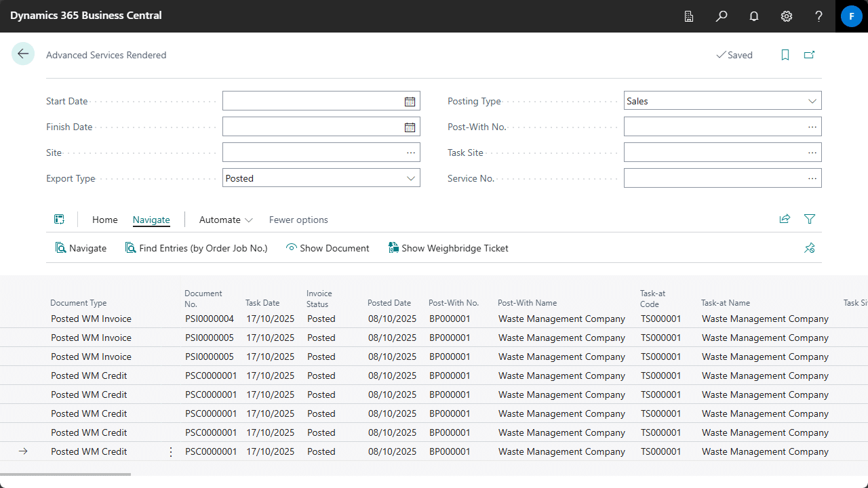868x488 pixels.
Task: Click the bookmark page icon
Action: click(785, 55)
